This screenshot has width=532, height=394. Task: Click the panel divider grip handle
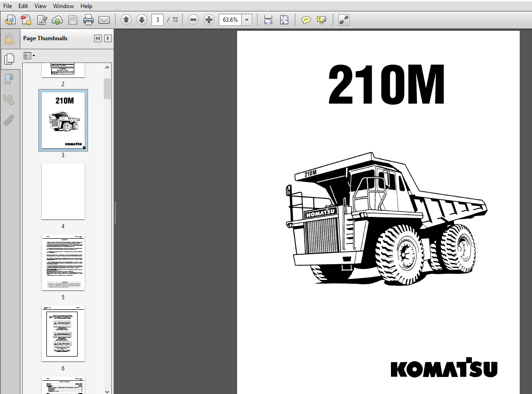point(115,213)
